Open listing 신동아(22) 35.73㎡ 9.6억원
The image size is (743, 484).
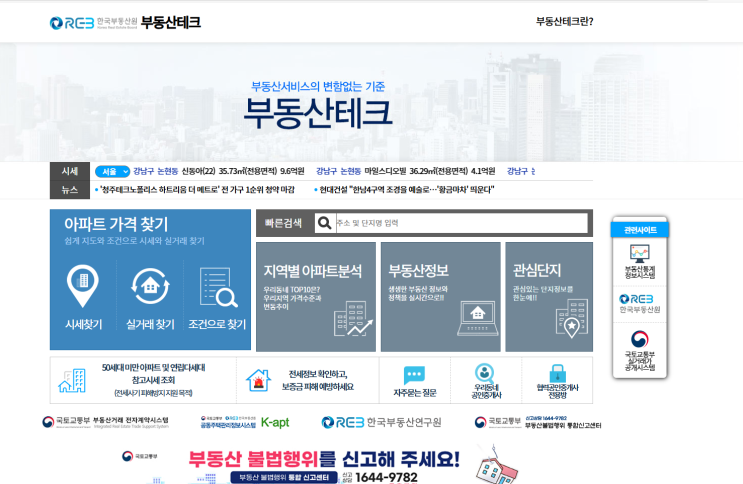click(218, 171)
